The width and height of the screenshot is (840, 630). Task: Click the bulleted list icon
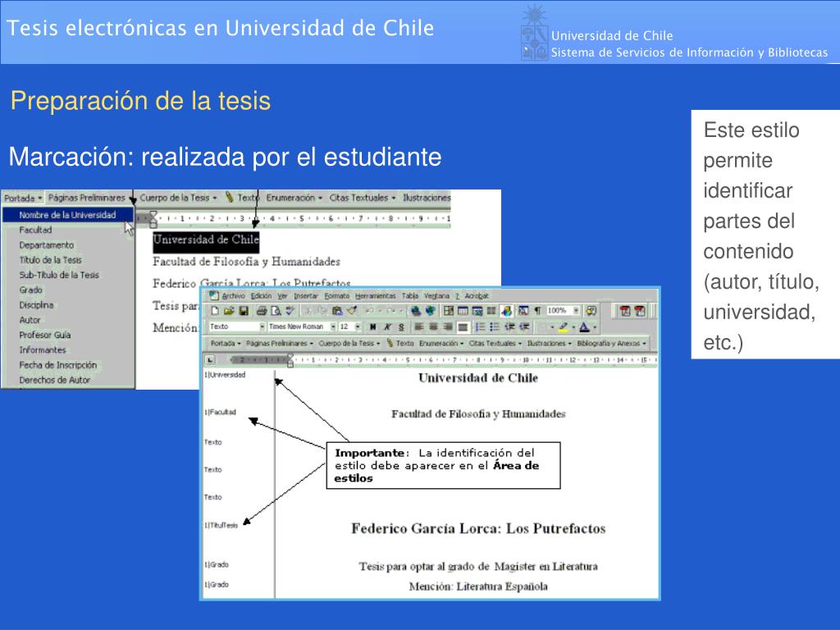(495, 326)
